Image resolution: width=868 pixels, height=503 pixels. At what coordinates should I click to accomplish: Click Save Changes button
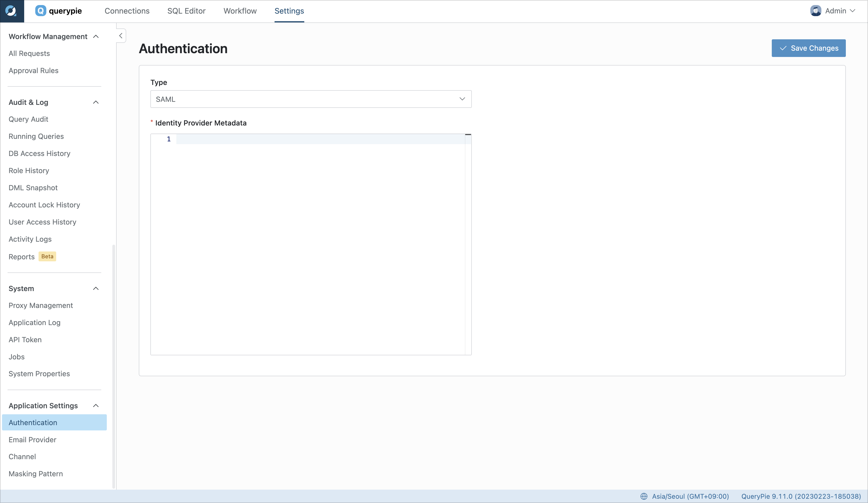(808, 48)
